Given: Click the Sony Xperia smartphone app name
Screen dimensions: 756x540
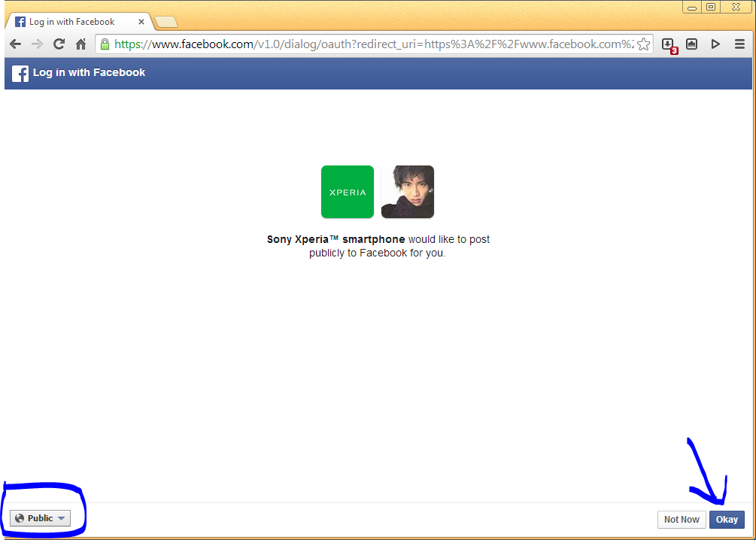Looking at the screenshot, I should [335, 240].
